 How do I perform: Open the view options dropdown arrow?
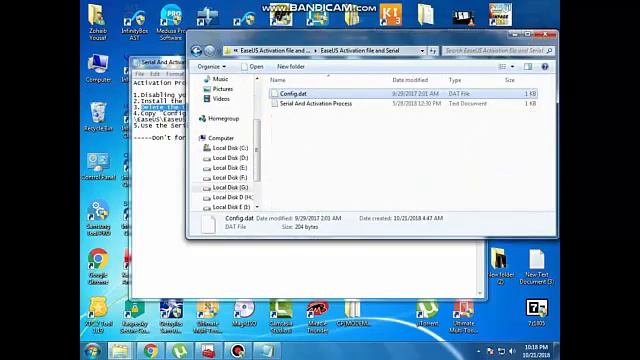pos(512,67)
